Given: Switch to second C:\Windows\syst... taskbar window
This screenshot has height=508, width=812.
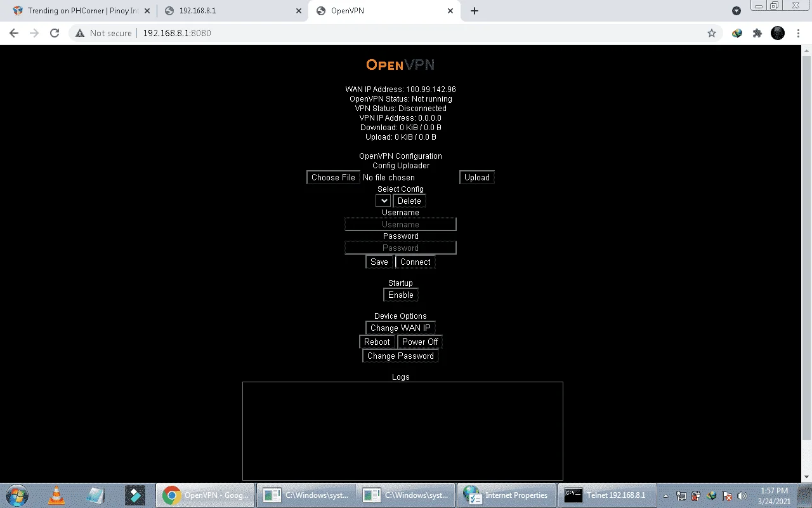Looking at the screenshot, I should tap(406, 495).
